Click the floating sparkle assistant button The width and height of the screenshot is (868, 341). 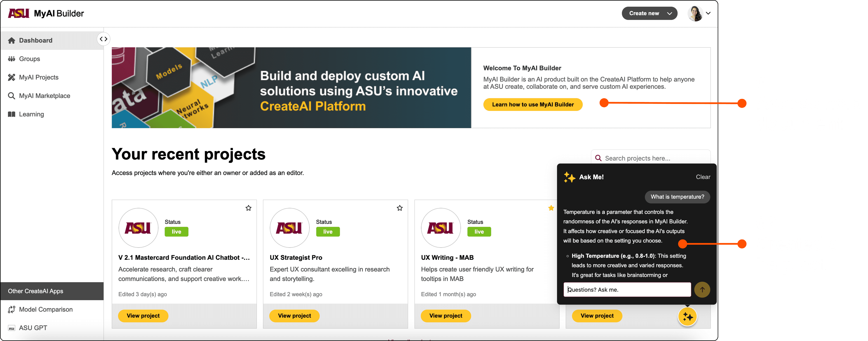point(687,316)
